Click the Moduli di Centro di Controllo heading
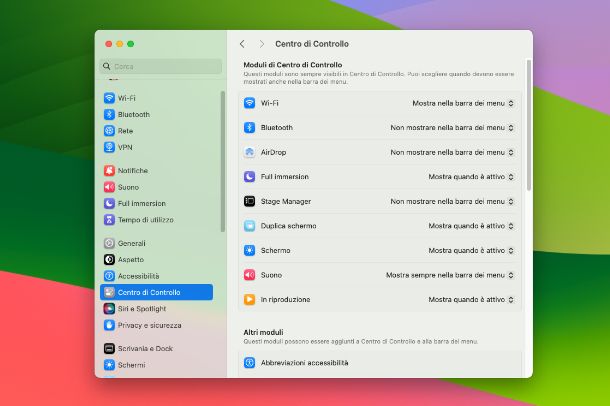610x406 pixels. click(293, 65)
